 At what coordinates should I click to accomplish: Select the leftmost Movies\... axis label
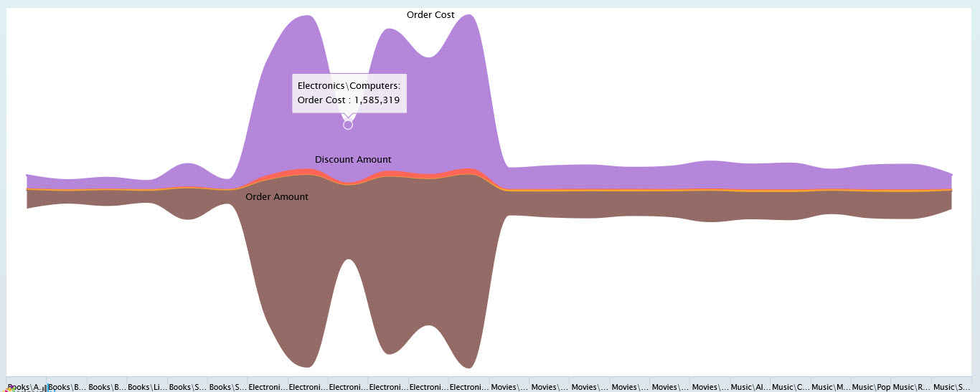tap(509, 387)
